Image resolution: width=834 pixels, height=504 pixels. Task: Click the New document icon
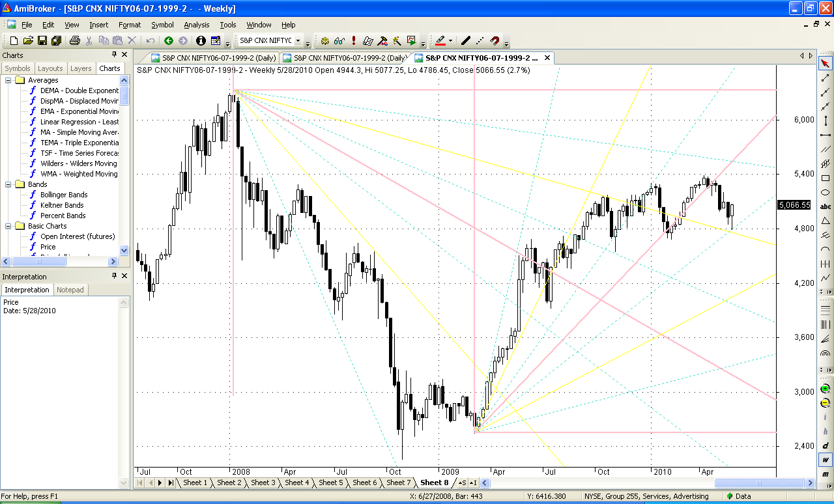pos(14,40)
